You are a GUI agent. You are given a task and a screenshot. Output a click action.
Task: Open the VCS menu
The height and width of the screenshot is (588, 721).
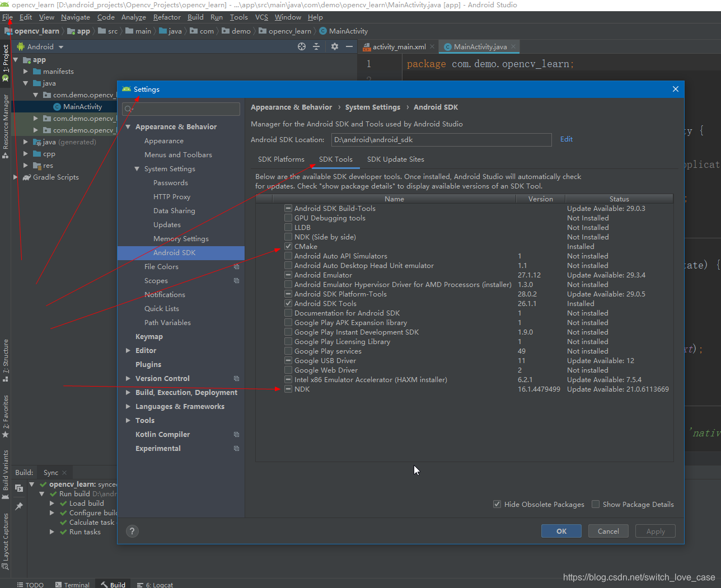pyautogui.click(x=261, y=17)
